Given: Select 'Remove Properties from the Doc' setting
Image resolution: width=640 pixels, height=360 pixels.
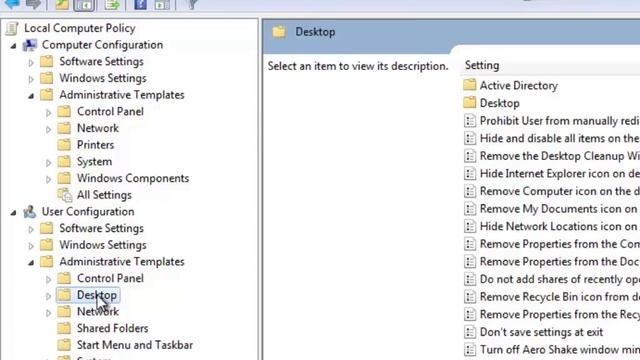Looking at the screenshot, I should [x=560, y=261].
